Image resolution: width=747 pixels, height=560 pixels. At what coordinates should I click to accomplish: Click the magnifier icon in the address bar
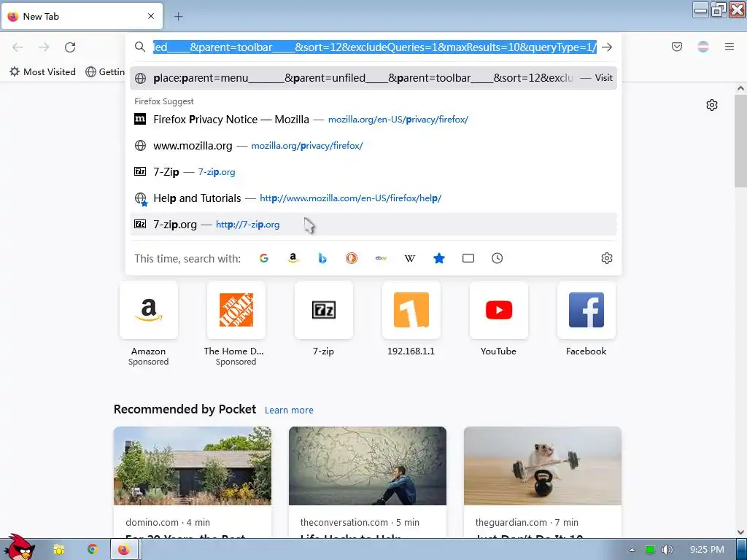tap(139, 47)
